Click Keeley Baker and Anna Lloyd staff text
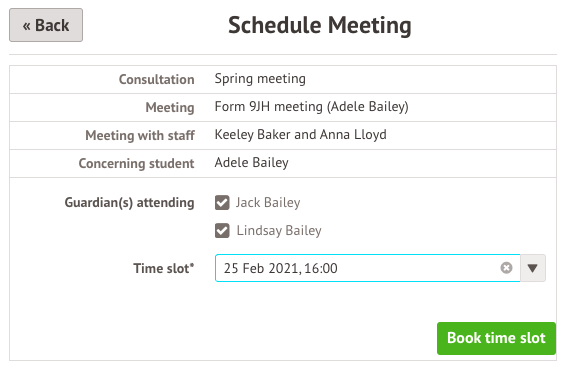The height and width of the screenshot is (366, 564). 300,135
